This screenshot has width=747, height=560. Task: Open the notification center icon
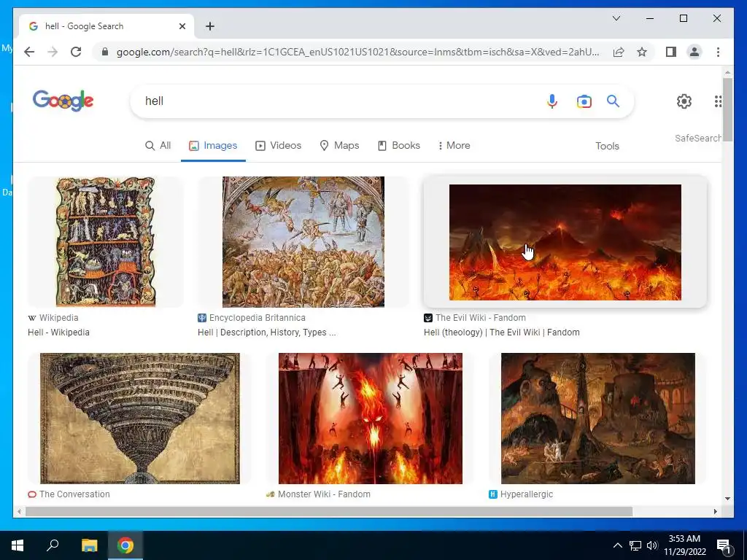point(723,545)
